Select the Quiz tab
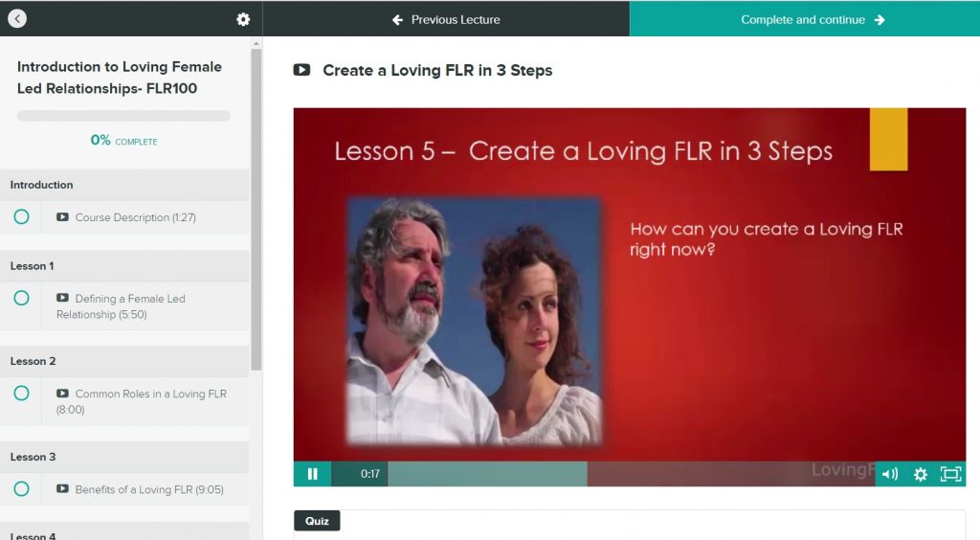This screenshot has width=980, height=540. coord(317,521)
